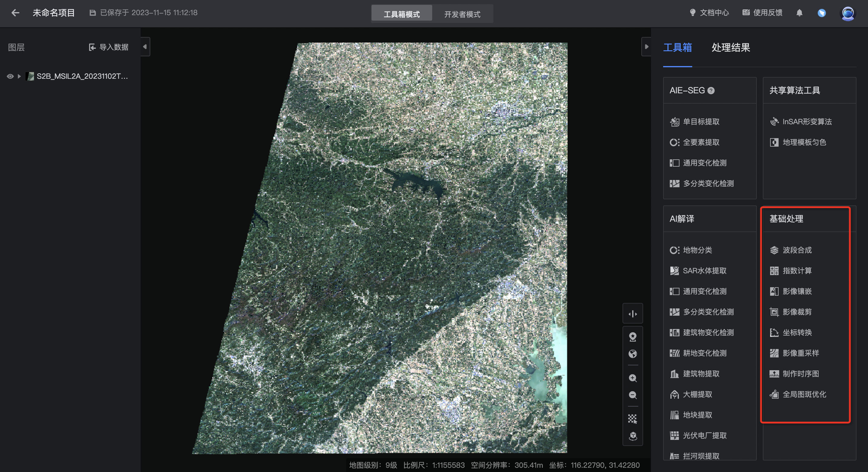Open 拦河坝提取 tool
This screenshot has height=472, width=868.
694,456
